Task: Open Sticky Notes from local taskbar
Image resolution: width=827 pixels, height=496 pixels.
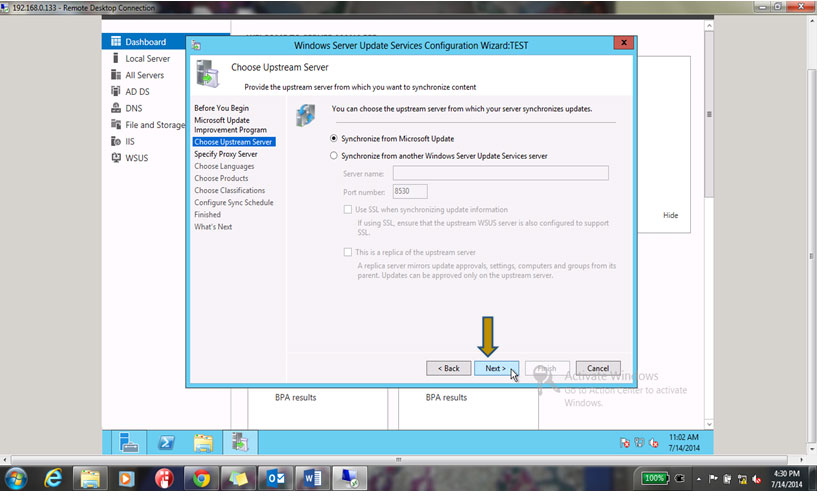Action: 238,479
